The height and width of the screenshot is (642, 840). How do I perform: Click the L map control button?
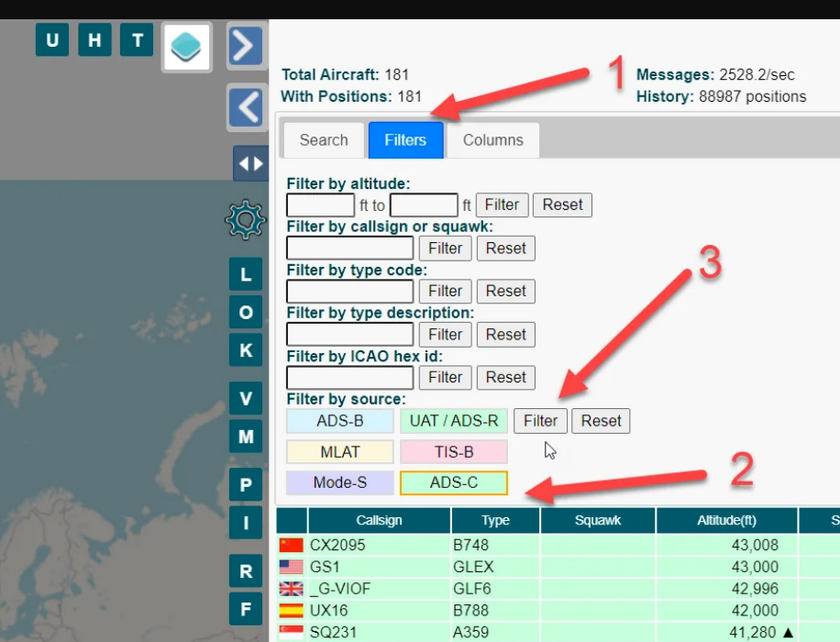(x=245, y=274)
